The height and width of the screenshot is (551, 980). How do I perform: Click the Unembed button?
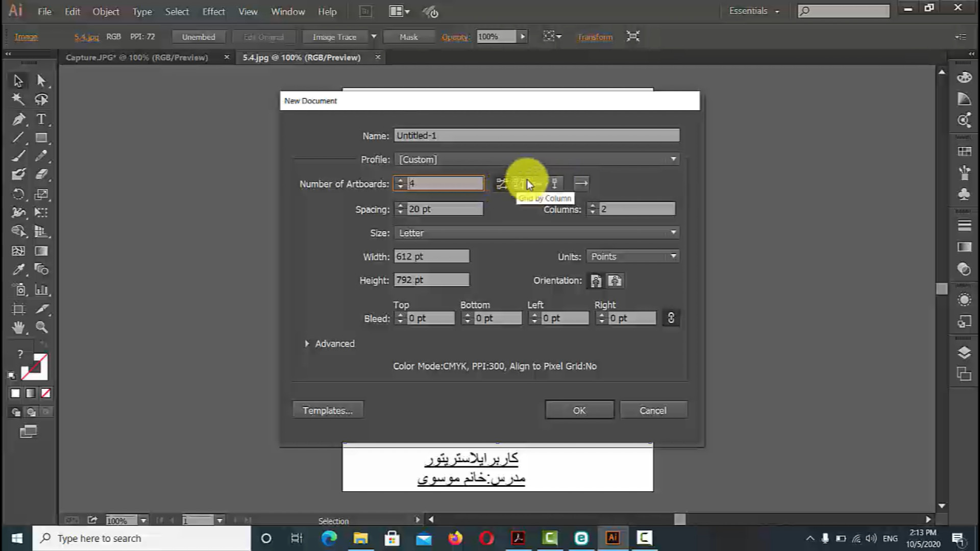click(x=199, y=37)
